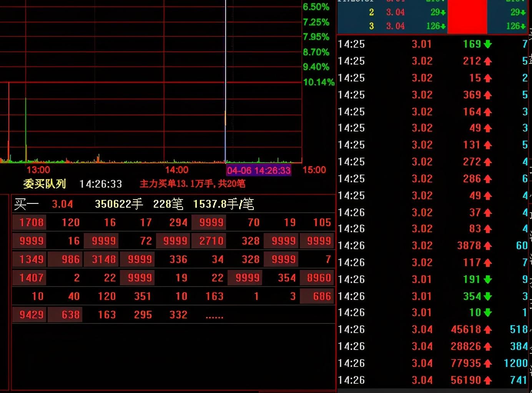Click the 15:00 time axis label
This screenshot has height=393, width=532.
(314, 170)
